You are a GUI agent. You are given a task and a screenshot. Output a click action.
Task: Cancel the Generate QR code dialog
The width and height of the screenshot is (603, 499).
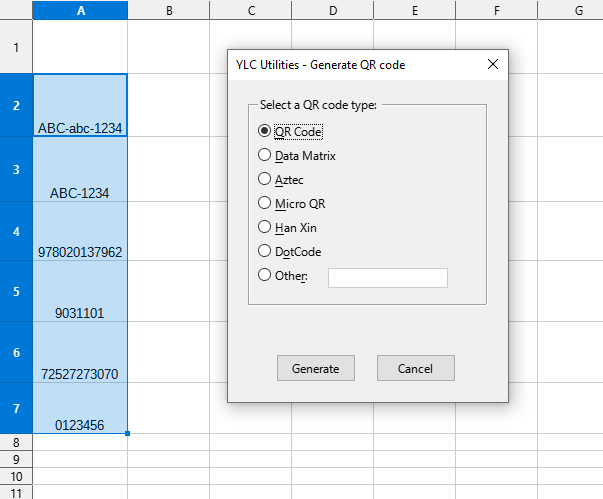(x=415, y=368)
